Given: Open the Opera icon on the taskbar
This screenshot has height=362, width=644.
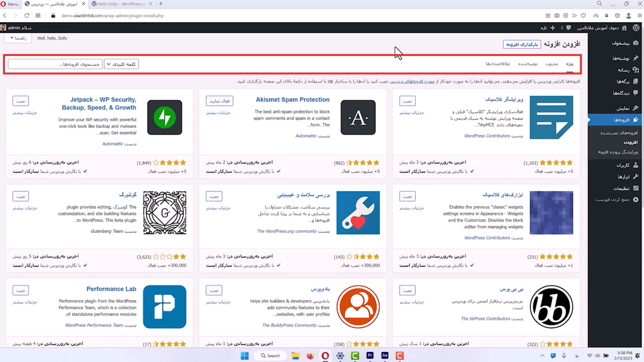Looking at the screenshot, I should pyautogui.click(x=325, y=356).
